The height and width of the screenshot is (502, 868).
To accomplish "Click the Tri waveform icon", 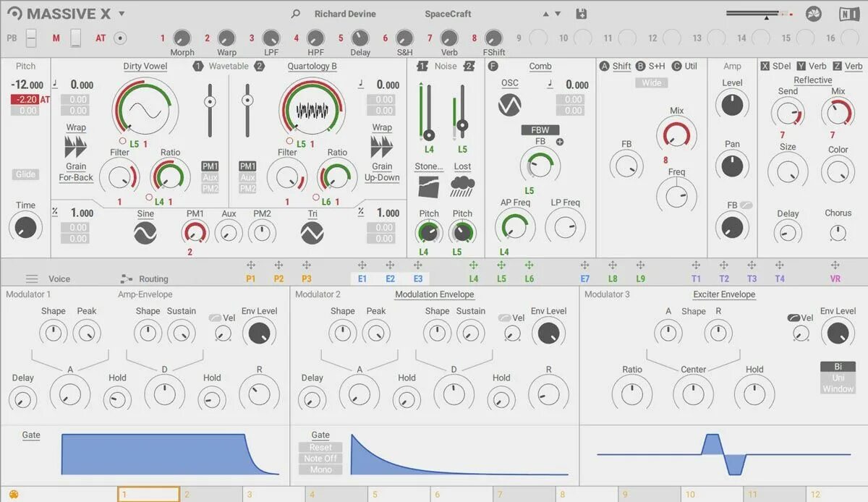I will point(312,232).
